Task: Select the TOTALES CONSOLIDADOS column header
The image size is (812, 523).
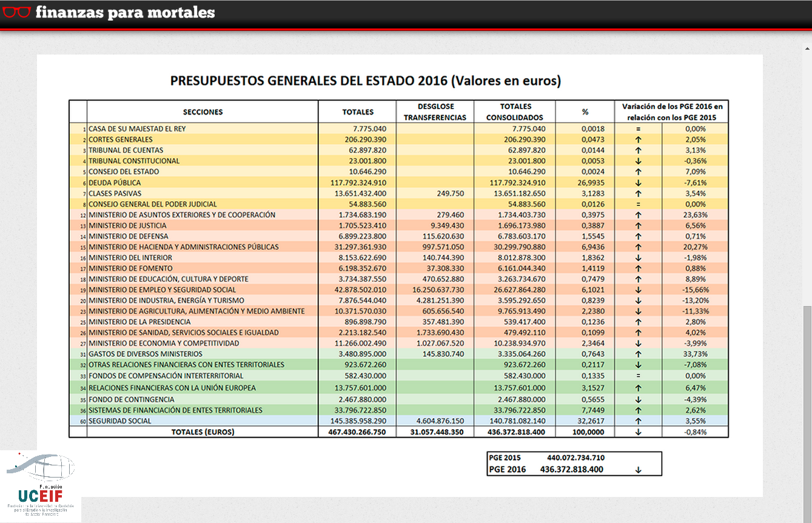Action: tap(514, 112)
